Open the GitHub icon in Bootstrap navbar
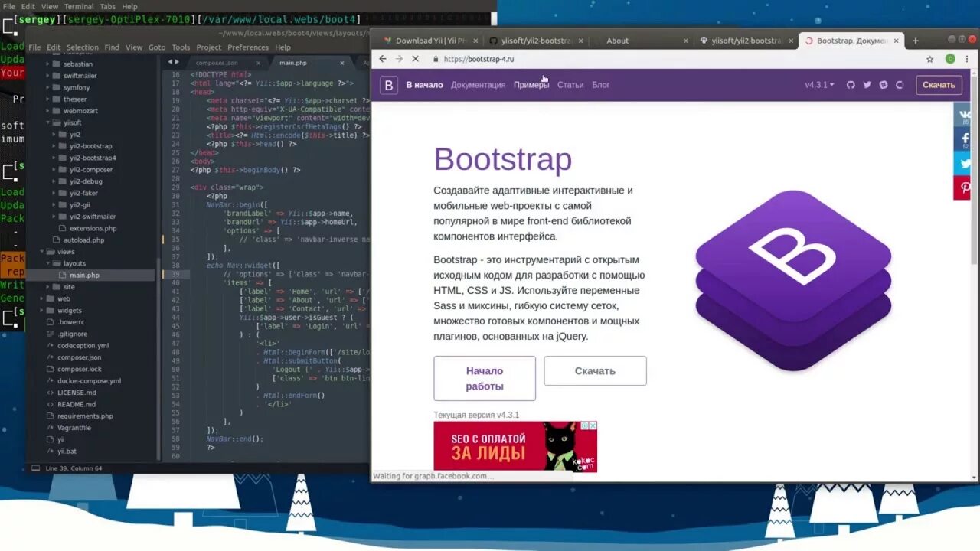980x551 pixels. click(851, 85)
